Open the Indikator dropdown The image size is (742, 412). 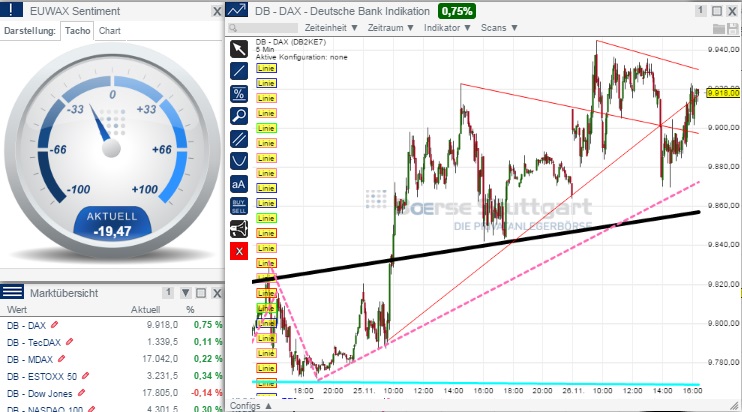447,28
